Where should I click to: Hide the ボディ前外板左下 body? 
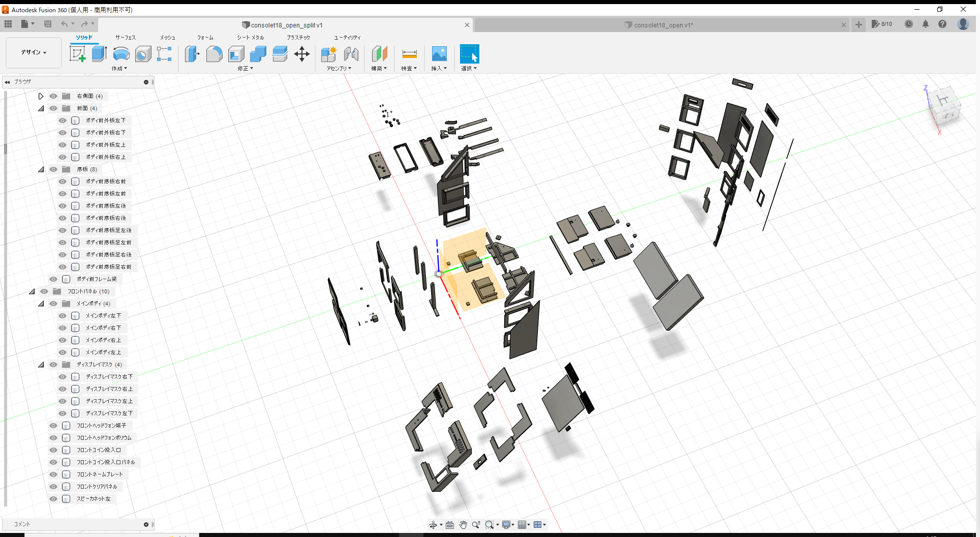pyautogui.click(x=62, y=121)
